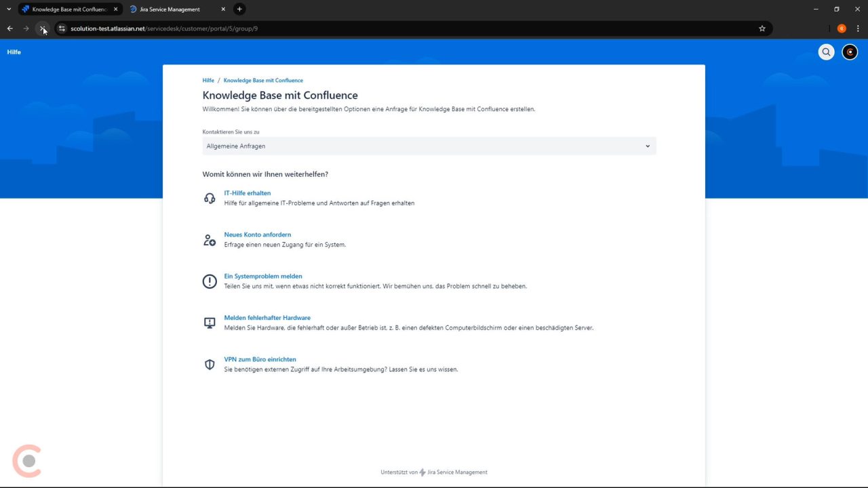Click the shield icon for VPN zum Büro einrichten
The width and height of the screenshot is (868, 488).
tap(210, 365)
